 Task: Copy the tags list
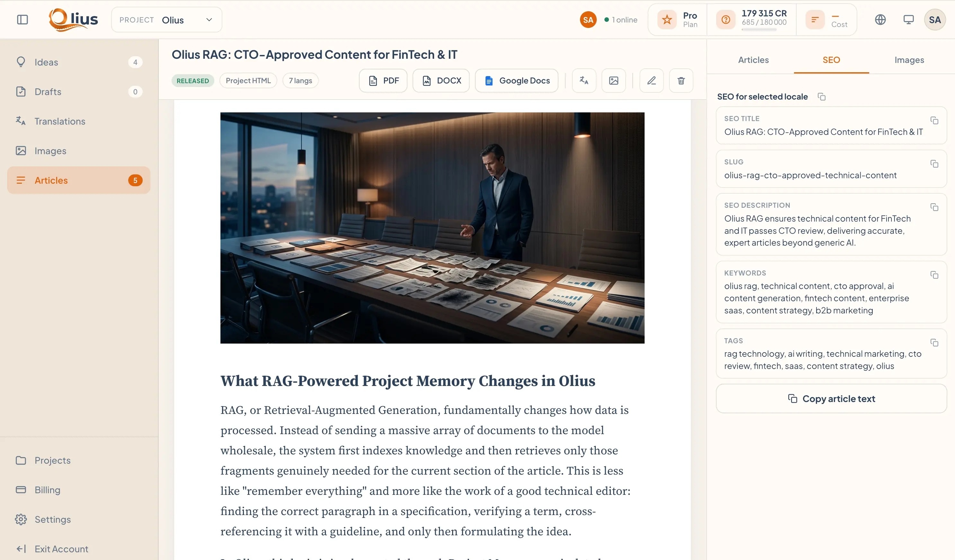[934, 343]
